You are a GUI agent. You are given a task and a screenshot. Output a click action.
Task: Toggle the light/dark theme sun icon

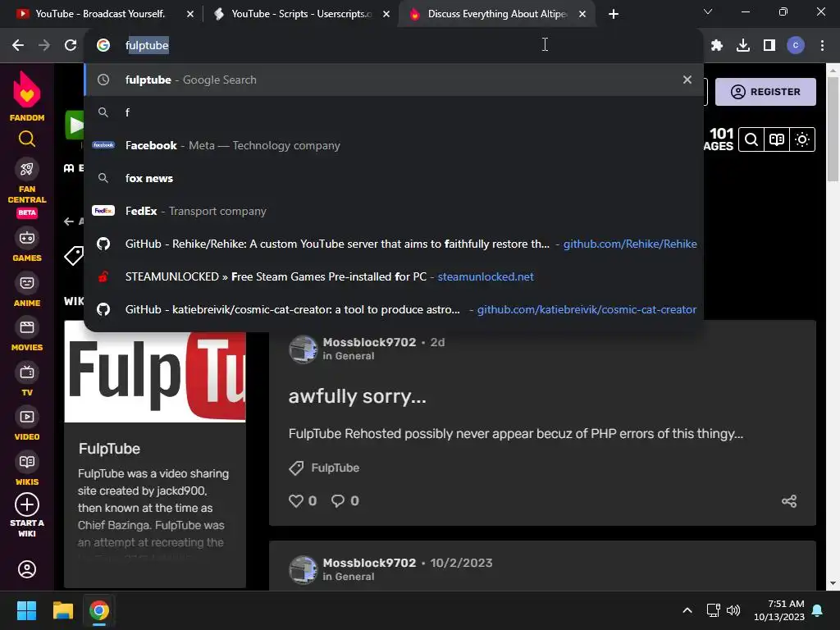tap(802, 139)
